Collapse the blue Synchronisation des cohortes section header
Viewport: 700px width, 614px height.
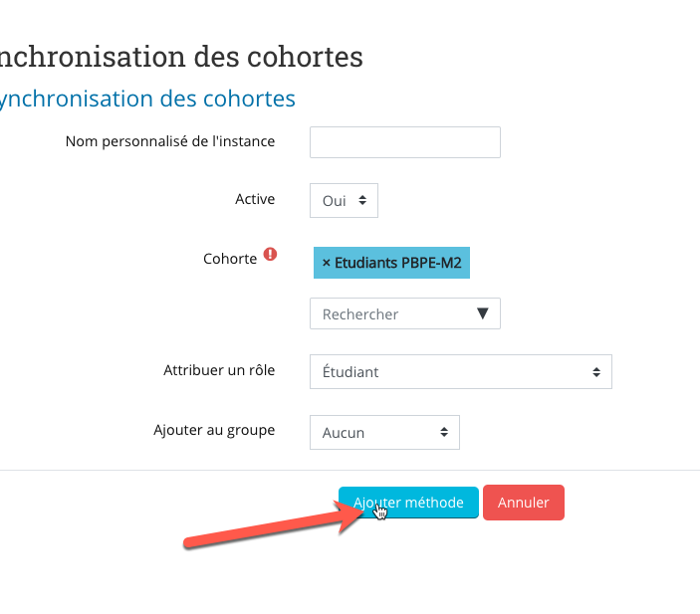click(x=146, y=99)
